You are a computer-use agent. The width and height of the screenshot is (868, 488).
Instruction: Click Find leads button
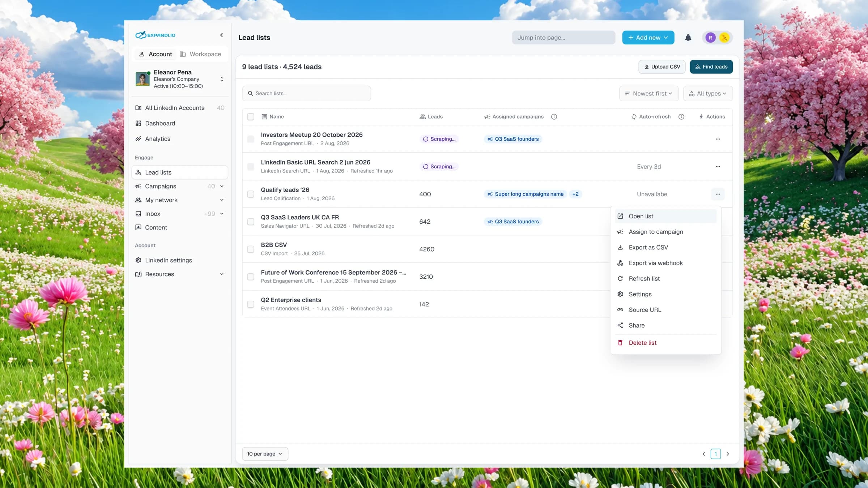[711, 67]
